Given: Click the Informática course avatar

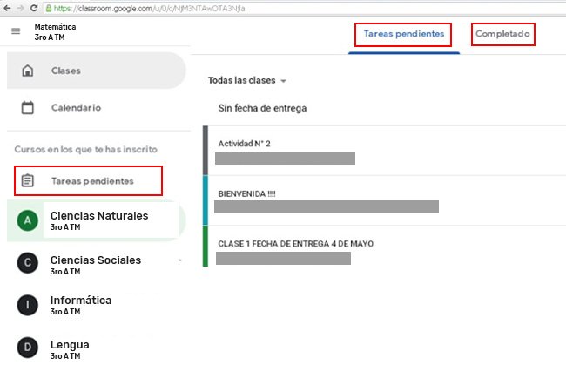Looking at the screenshot, I should [x=28, y=304].
